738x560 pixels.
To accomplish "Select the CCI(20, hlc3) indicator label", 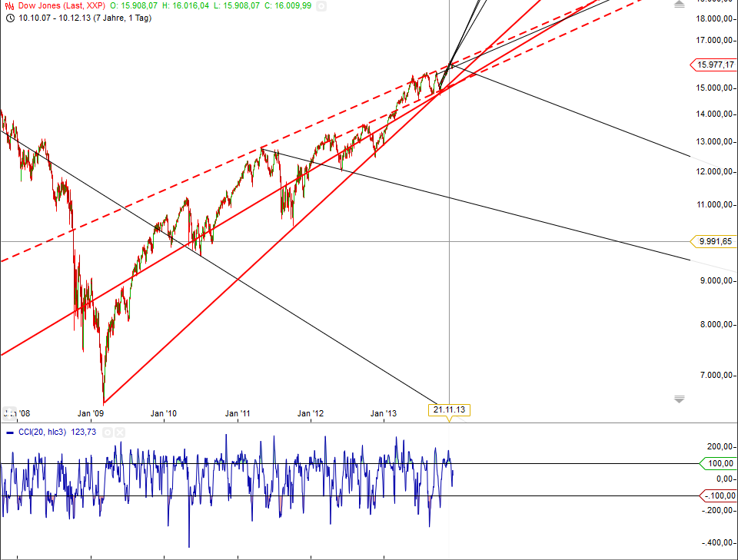I will click(42, 432).
